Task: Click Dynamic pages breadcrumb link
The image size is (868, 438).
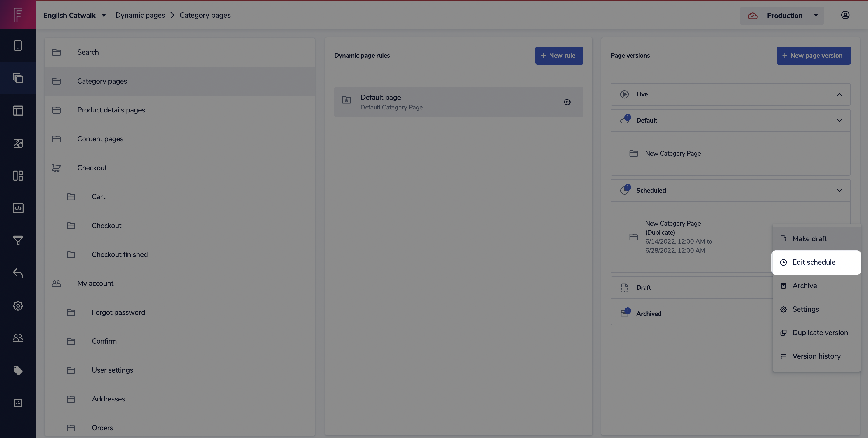Action: [x=140, y=15]
